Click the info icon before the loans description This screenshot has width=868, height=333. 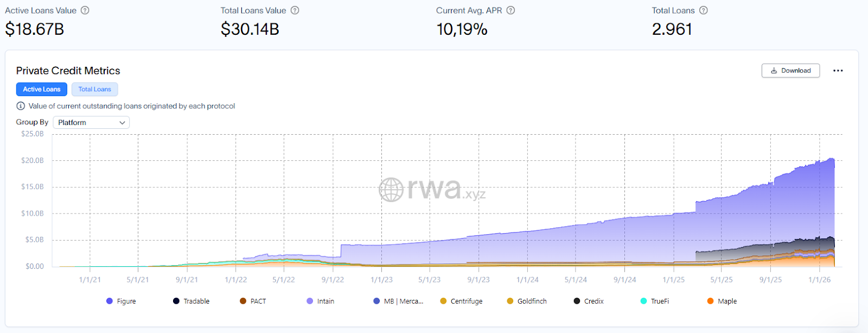20,106
